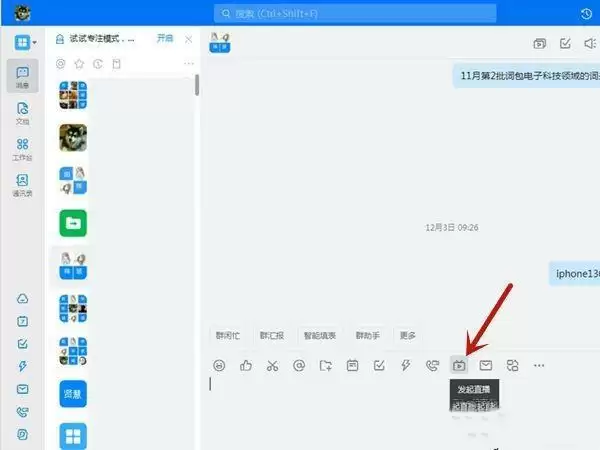Click the search box at the top

click(x=354, y=13)
